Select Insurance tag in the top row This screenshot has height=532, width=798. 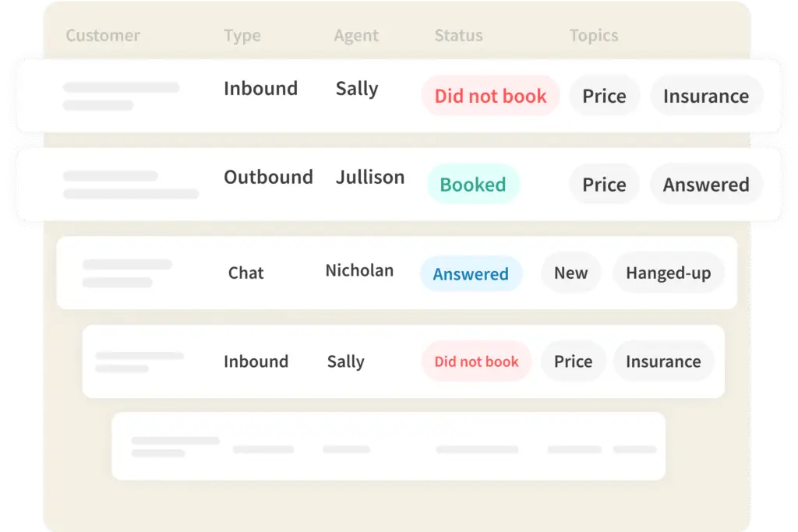[706, 96]
